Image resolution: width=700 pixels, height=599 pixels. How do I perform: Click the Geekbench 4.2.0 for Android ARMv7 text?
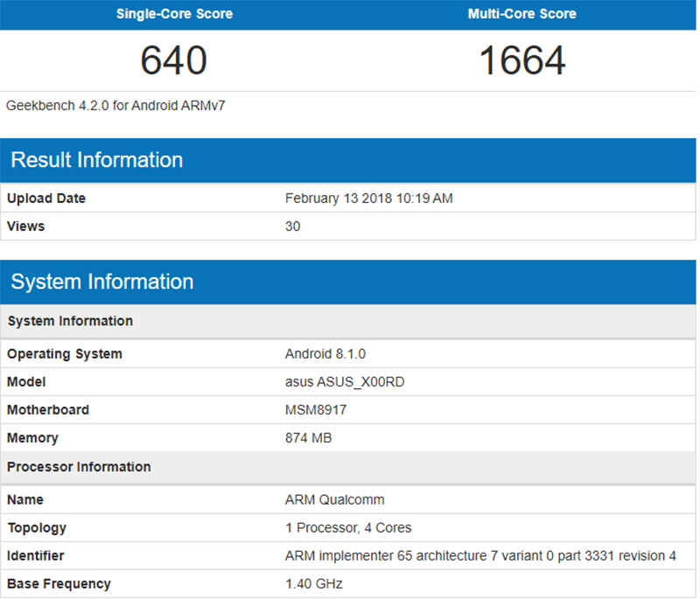click(x=115, y=106)
